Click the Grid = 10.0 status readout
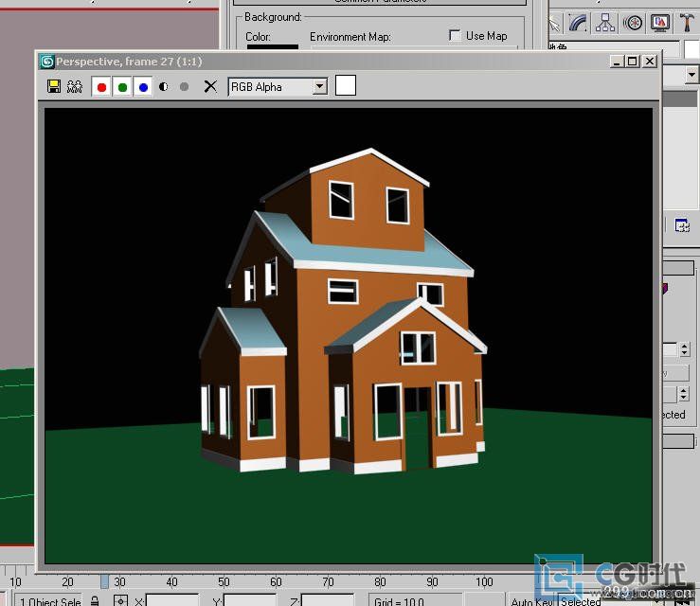The image size is (700, 606). click(399, 600)
